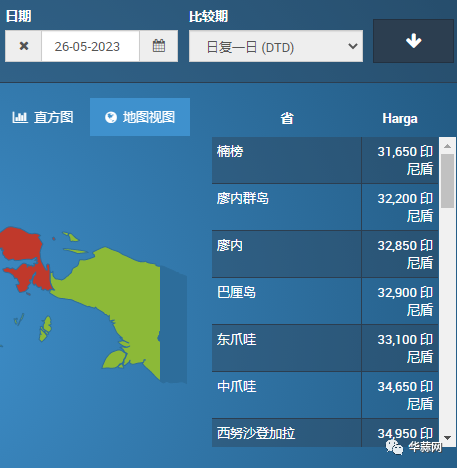This screenshot has width=457, height=468.
Task: Click the WeChat logo watermark
Action: 394,447
